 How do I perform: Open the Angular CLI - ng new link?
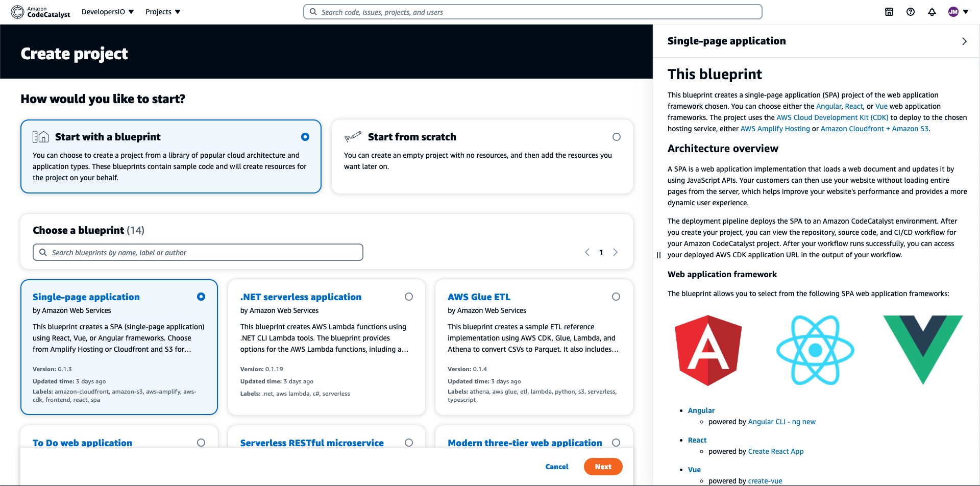[781, 422]
